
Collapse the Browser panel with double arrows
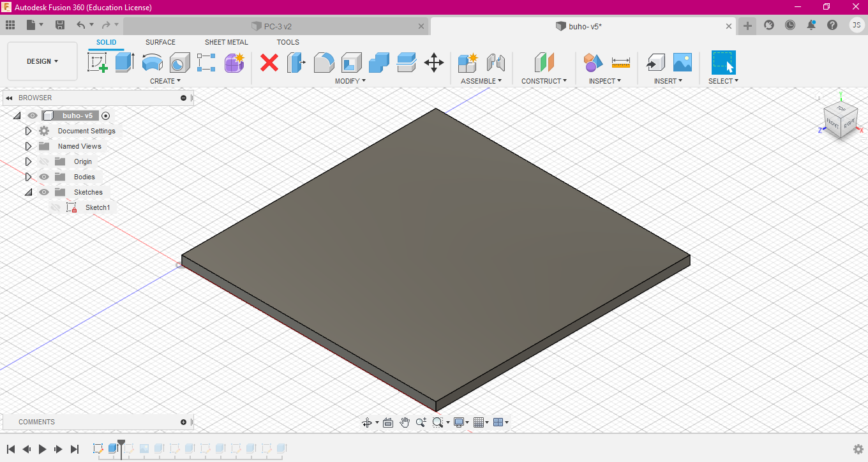click(10, 98)
